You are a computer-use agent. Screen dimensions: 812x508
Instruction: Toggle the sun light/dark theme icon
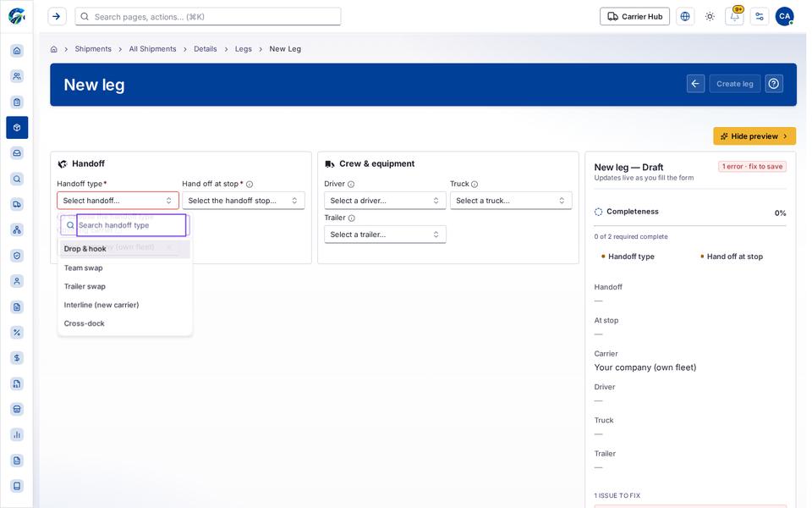pos(710,17)
